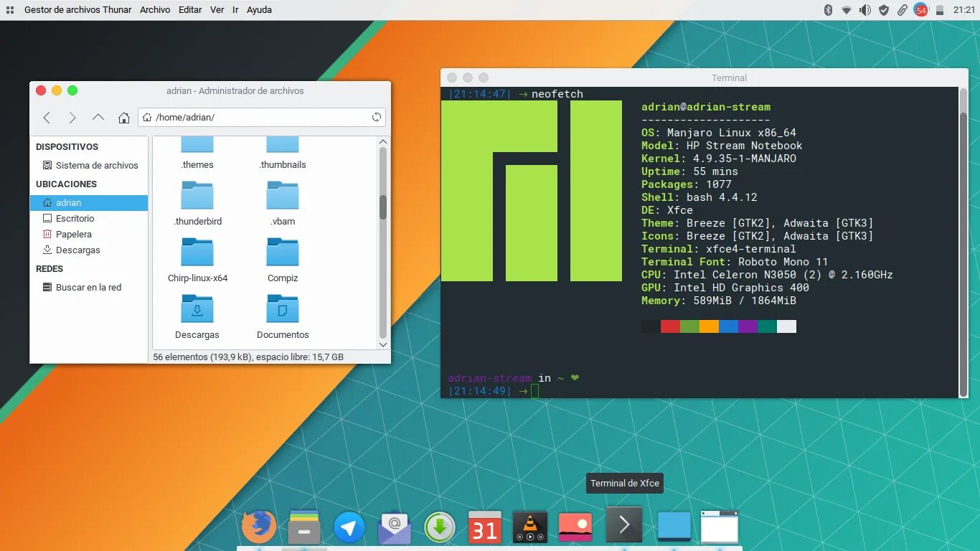Click the scroll-down arrow in Thunar
Viewport: 980px width, 551px height.
point(383,344)
